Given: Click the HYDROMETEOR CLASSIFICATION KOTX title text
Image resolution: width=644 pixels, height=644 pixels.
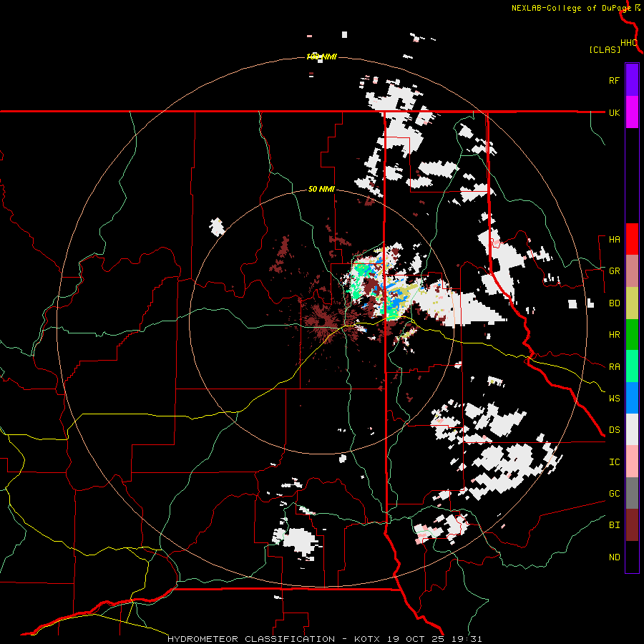Looking at the screenshot, I should [324, 639].
